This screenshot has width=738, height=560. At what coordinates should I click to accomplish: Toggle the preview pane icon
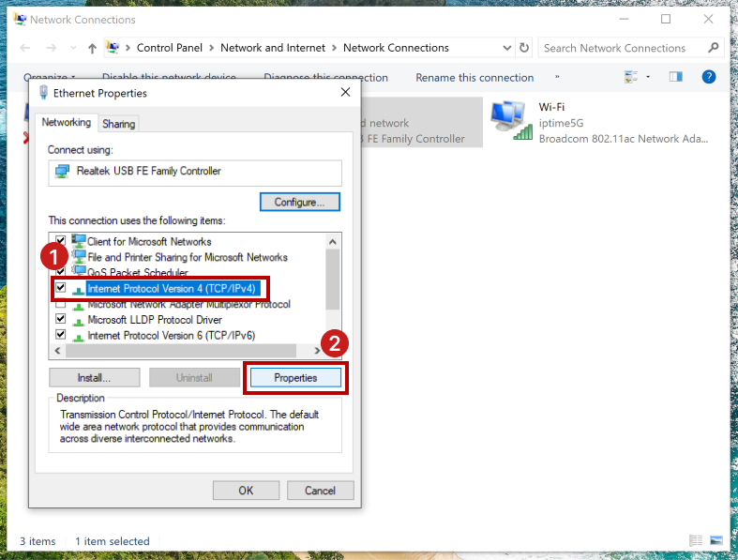point(681,77)
